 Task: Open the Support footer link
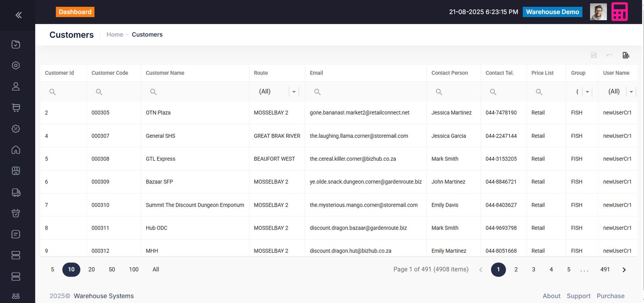[x=578, y=296]
